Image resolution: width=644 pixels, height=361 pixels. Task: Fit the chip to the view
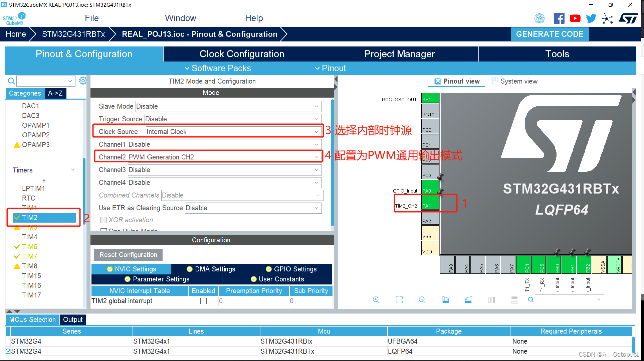pyautogui.click(x=399, y=300)
